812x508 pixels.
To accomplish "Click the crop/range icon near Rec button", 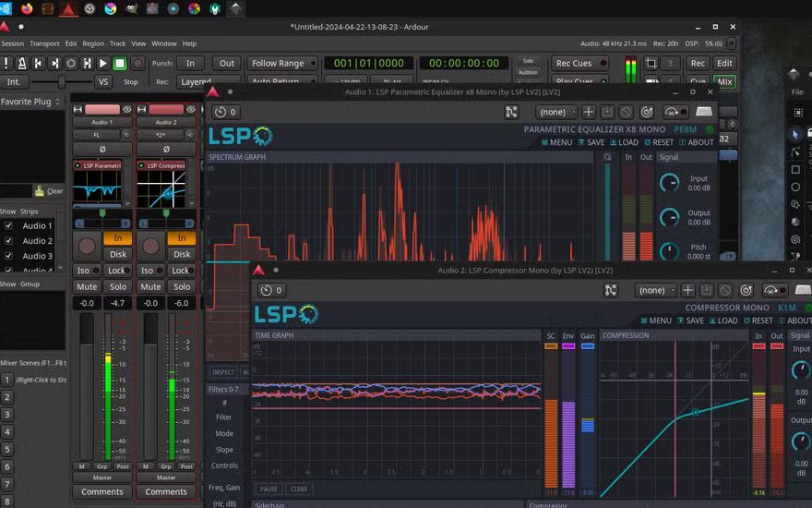I will tap(651, 63).
